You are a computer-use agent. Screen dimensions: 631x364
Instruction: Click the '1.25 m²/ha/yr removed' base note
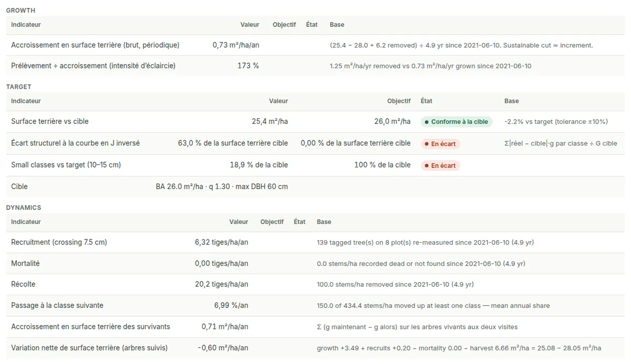pyautogui.click(x=431, y=66)
